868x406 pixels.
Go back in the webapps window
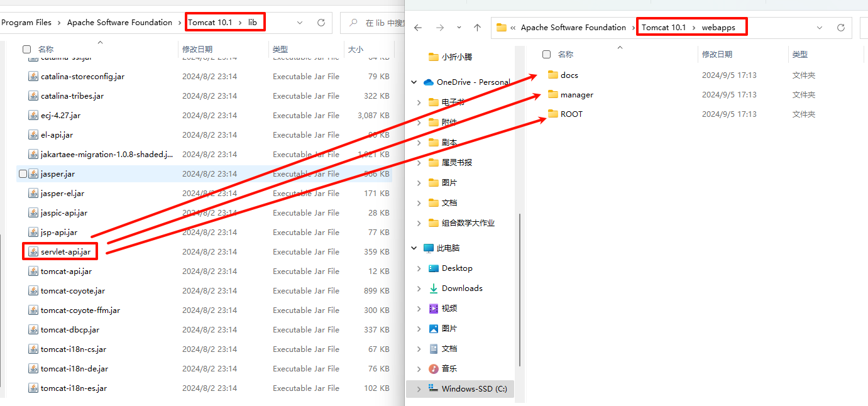[418, 28]
